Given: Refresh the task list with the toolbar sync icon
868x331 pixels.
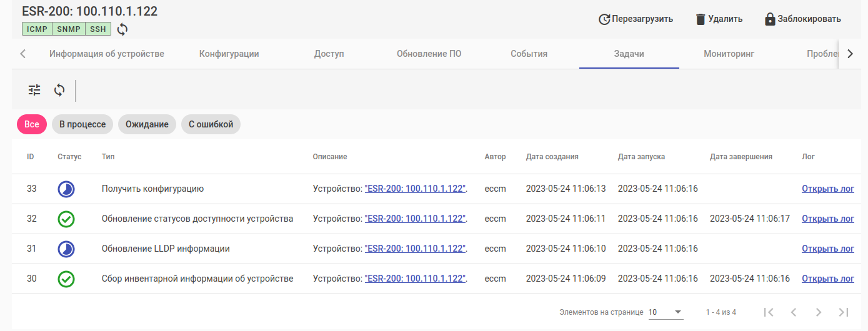Looking at the screenshot, I should 59,90.
